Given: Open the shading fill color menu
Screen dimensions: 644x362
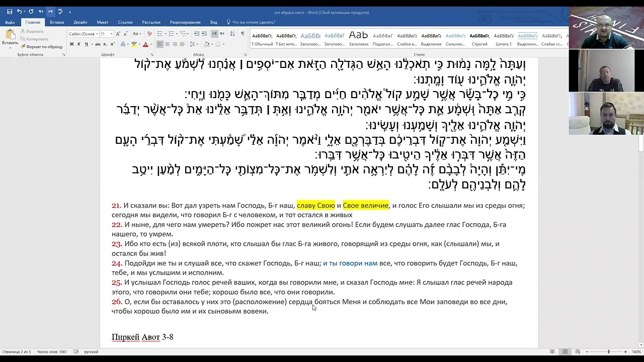Looking at the screenshot, I should 208,44.
